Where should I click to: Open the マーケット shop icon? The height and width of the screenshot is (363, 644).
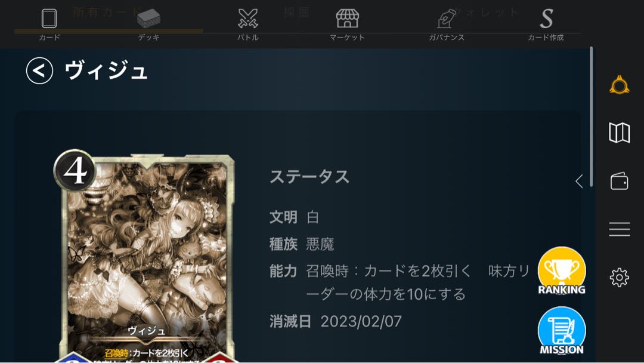[347, 19]
